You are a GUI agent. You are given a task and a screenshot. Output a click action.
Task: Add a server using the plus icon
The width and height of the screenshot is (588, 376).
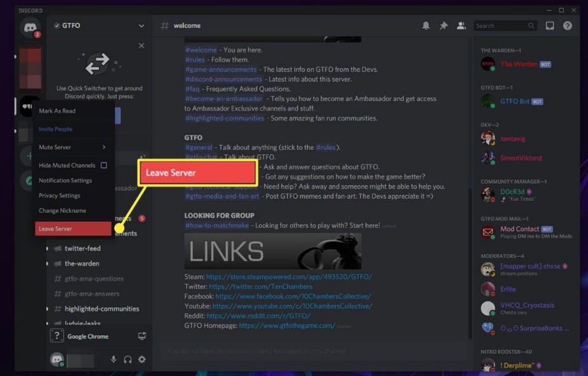click(30, 156)
